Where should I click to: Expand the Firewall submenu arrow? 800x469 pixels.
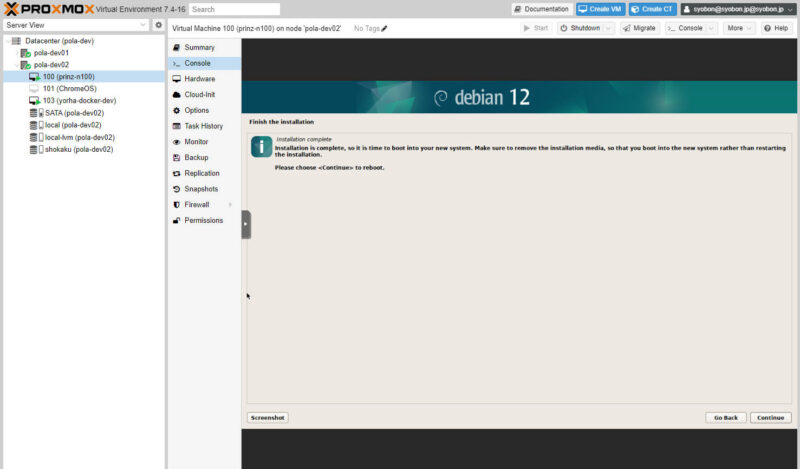(x=231, y=205)
